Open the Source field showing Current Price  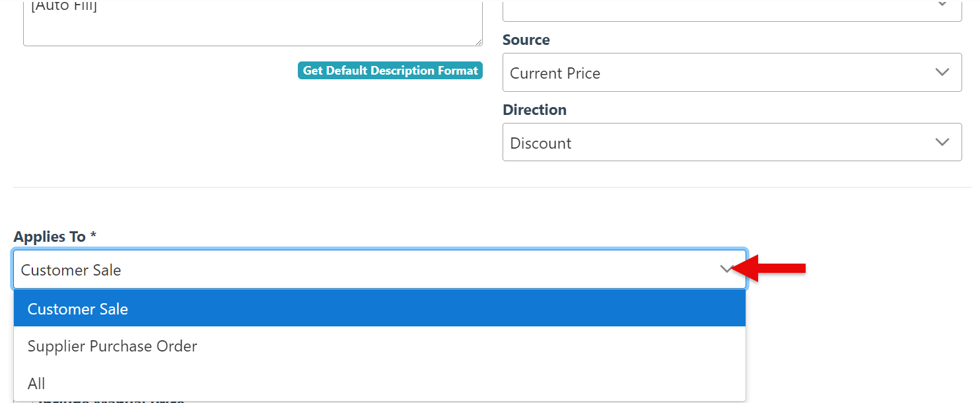732,73
